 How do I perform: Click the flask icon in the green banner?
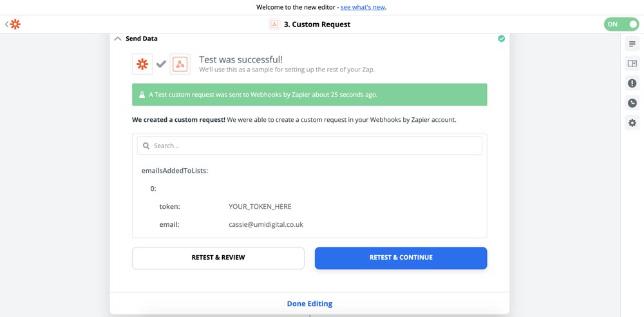pyautogui.click(x=142, y=95)
